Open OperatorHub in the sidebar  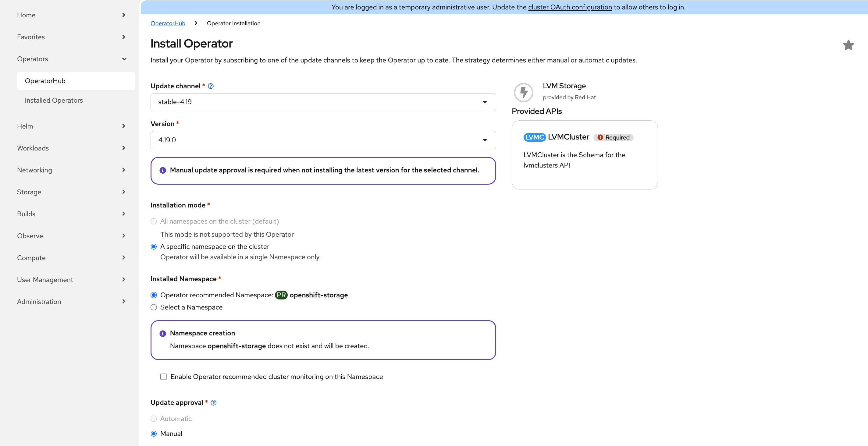pyautogui.click(x=76, y=81)
